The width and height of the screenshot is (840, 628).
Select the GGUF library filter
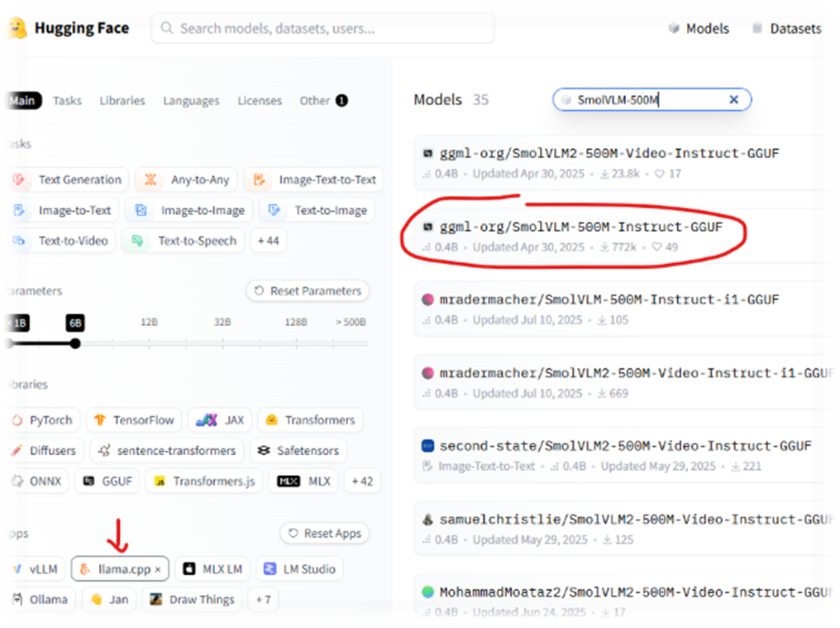[107, 482]
